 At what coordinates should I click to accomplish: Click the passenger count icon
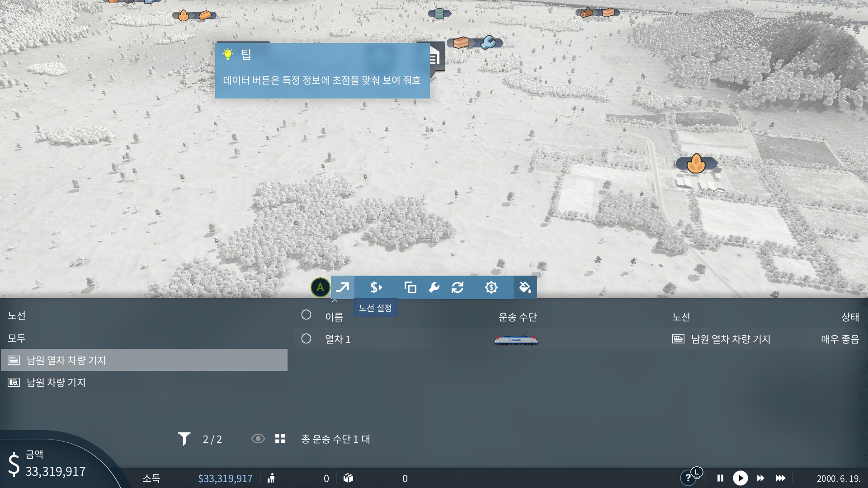[271, 478]
